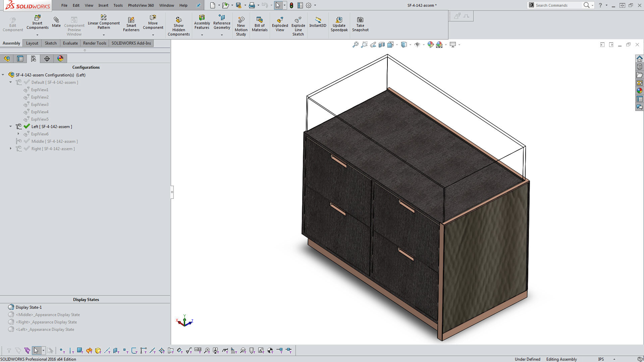Viewport: 644px width, 362px height.
Task: Click Zoom to Fit icon
Action: click(356, 45)
